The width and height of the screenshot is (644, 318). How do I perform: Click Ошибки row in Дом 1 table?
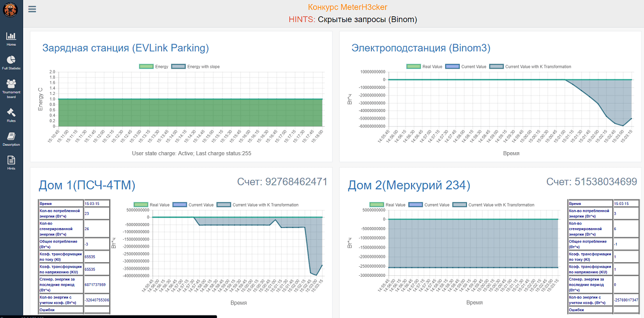[74, 310]
